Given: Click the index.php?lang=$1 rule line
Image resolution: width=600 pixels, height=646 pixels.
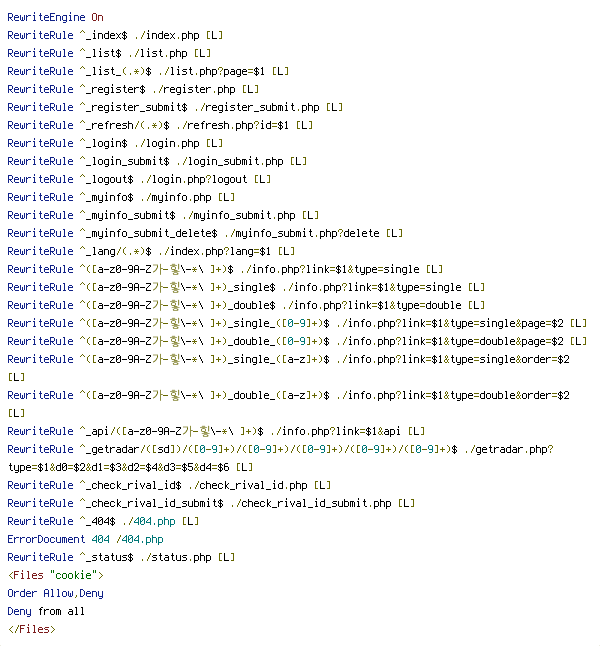Looking at the screenshot, I should pos(151,251).
